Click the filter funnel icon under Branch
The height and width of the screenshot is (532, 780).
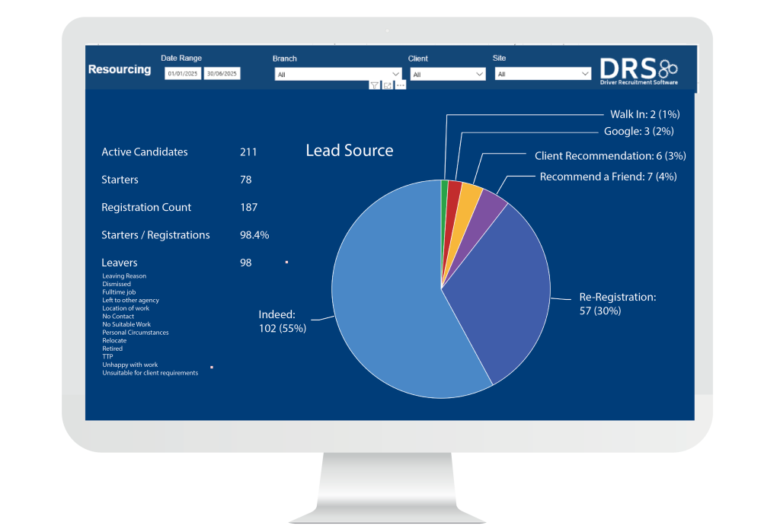point(375,85)
